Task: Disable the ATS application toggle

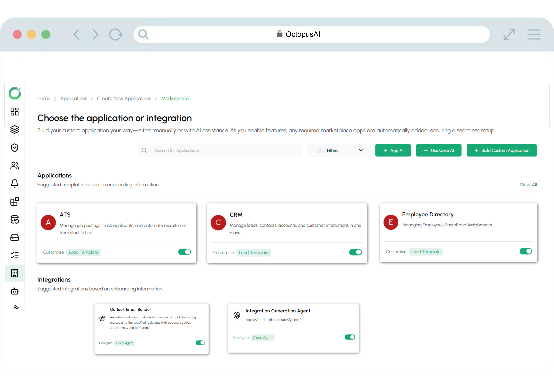Action: [184, 252]
